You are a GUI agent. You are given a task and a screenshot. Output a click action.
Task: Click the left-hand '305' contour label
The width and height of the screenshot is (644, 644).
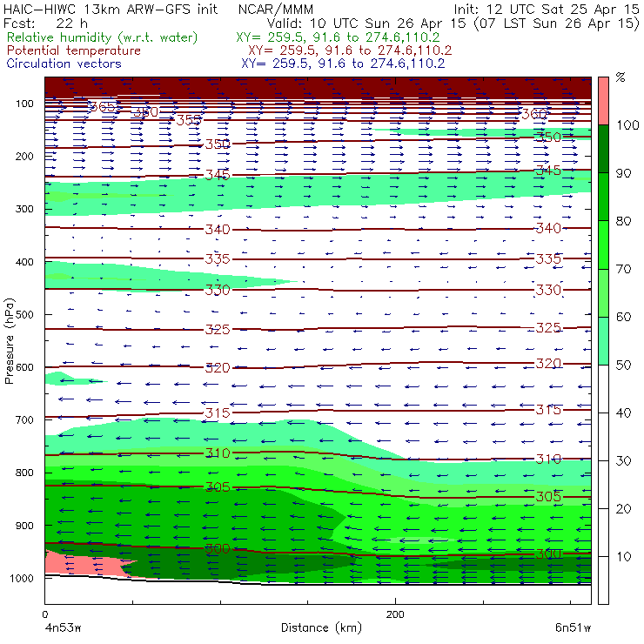[x=218, y=487]
